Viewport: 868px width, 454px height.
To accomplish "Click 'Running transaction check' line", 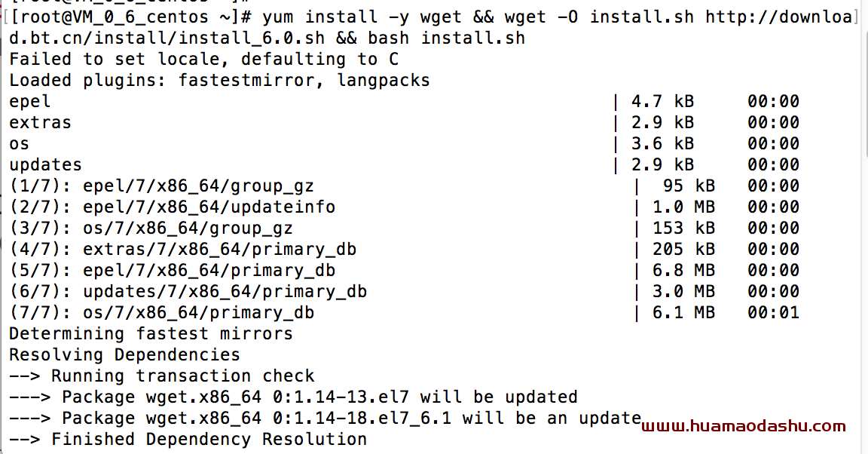I will pos(162,376).
